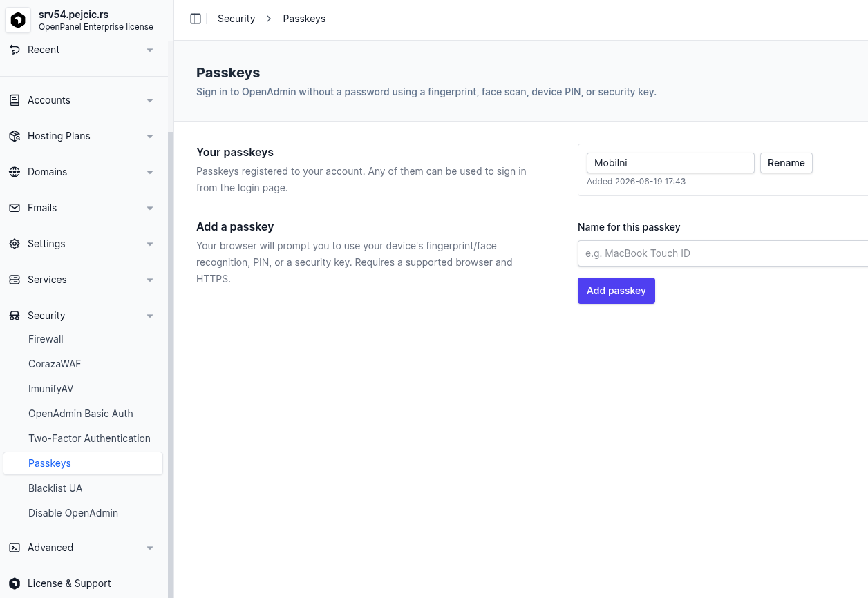This screenshot has height=598, width=868.
Task: Select the Passkeys sidebar item
Action: pos(83,463)
